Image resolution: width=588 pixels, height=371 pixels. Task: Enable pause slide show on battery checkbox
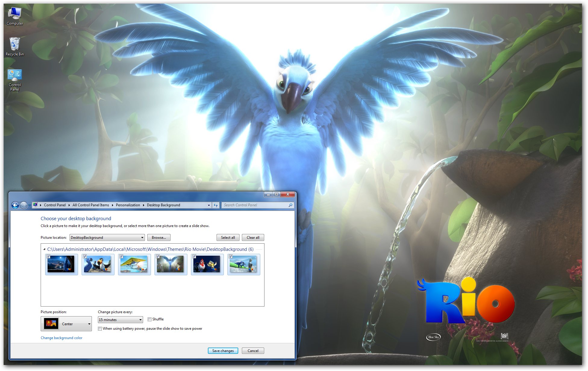(100, 329)
